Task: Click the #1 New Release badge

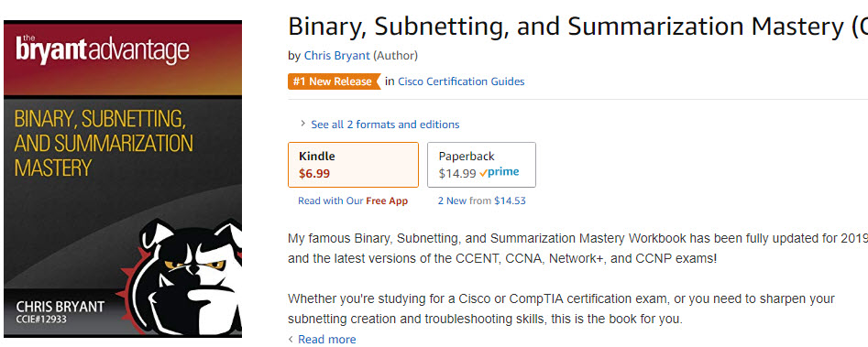Action: 334,81
